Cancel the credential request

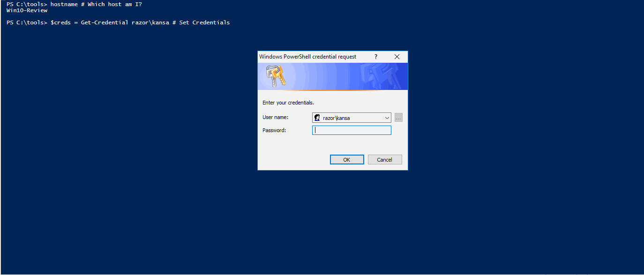tap(385, 160)
